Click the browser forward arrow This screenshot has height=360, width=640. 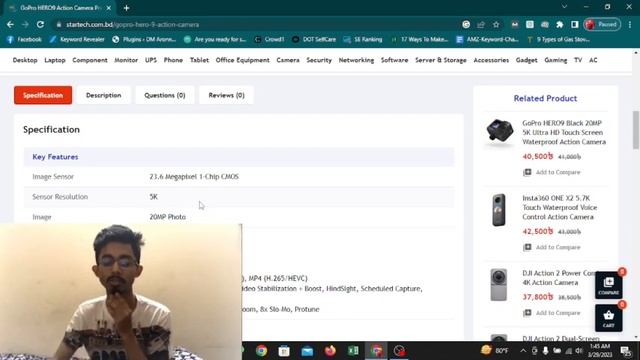(x=25, y=24)
